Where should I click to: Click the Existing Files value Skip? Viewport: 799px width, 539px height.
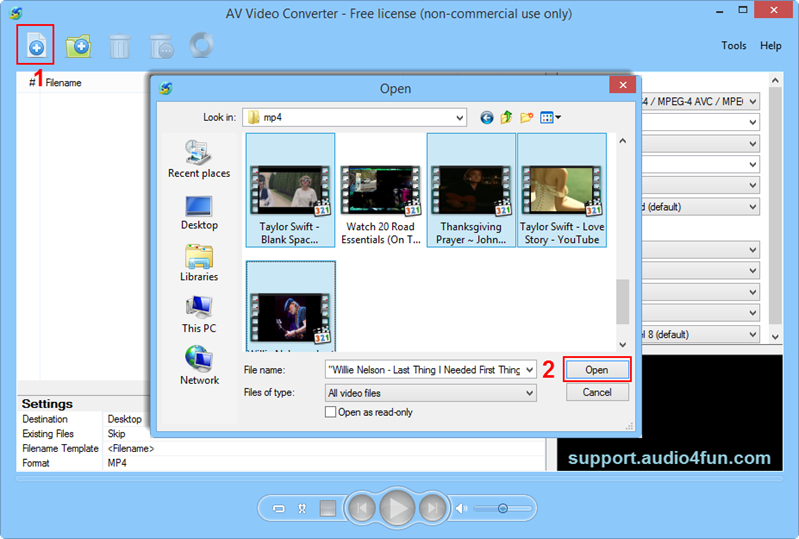116,434
